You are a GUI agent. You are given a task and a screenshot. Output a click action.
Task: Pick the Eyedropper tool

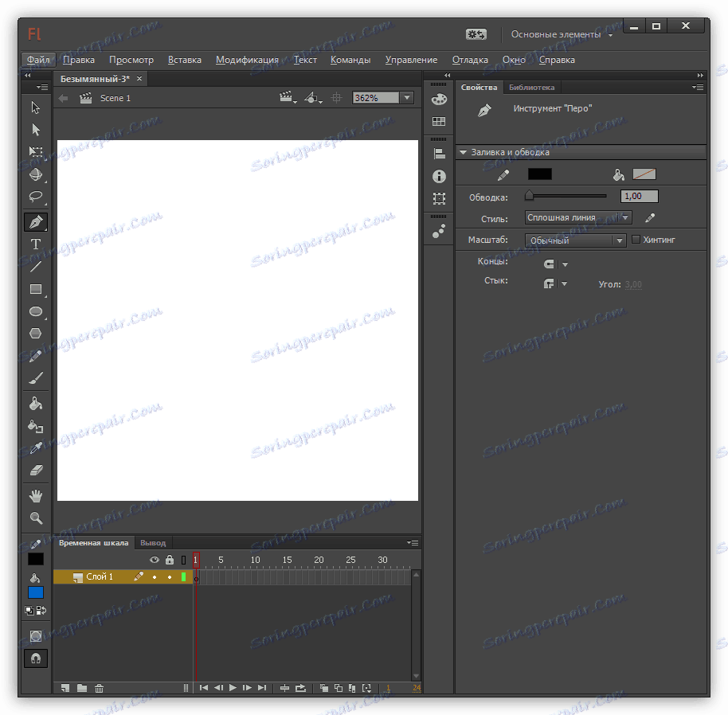(x=36, y=447)
